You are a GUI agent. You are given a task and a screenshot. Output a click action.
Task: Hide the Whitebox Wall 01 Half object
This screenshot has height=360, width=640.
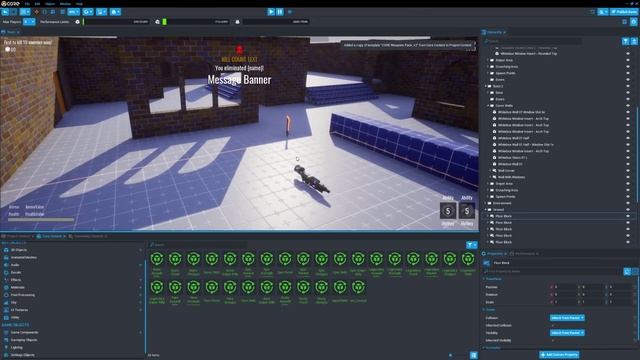pos(628,138)
